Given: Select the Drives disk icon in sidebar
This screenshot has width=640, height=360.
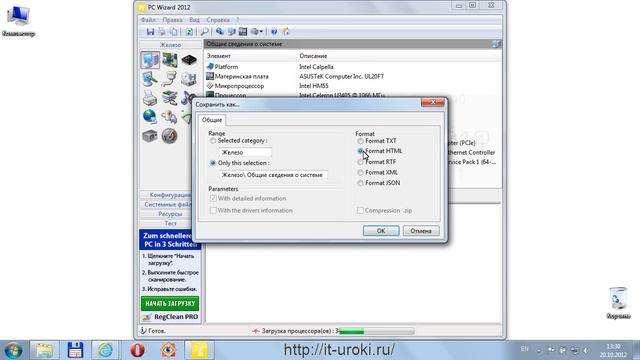Looking at the screenshot, I should point(188,79).
